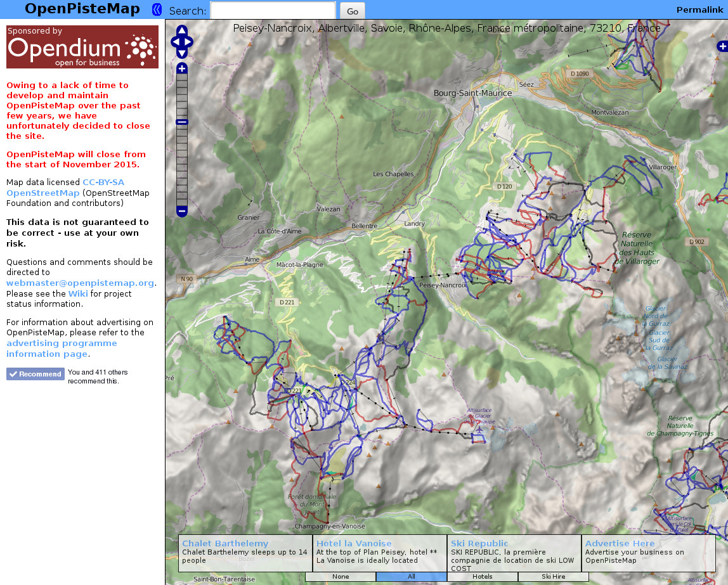Click the Bellentre map label
Image resolution: width=728 pixels, height=585 pixels.
click(365, 226)
